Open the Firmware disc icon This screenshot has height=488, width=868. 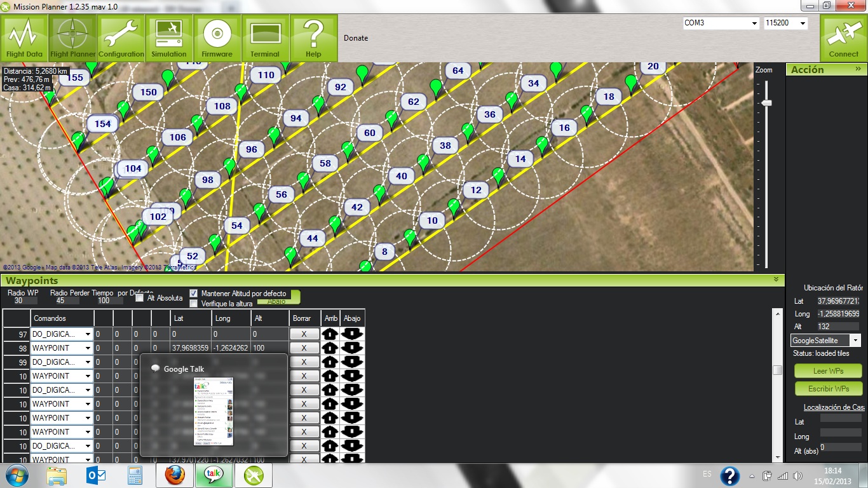point(217,38)
